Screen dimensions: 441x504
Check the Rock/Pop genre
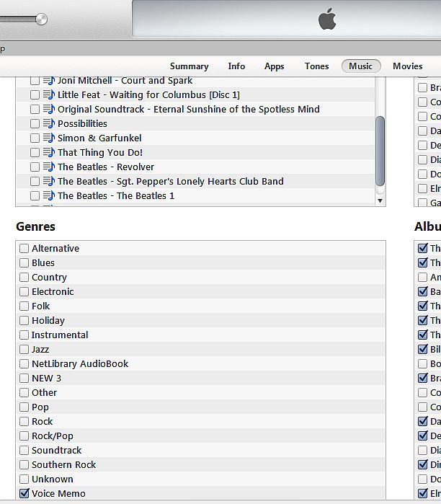click(x=24, y=436)
